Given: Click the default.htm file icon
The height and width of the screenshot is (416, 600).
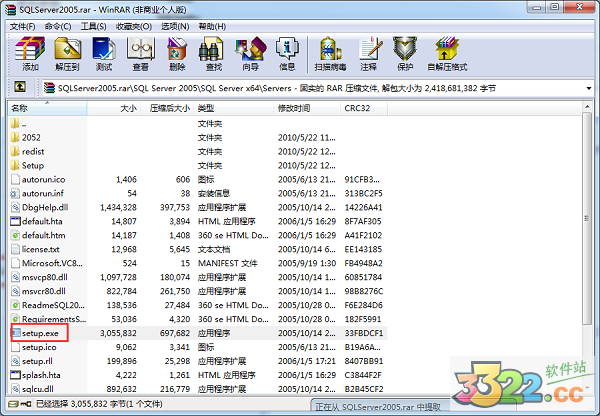Looking at the screenshot, I should [x=15, y=235].
